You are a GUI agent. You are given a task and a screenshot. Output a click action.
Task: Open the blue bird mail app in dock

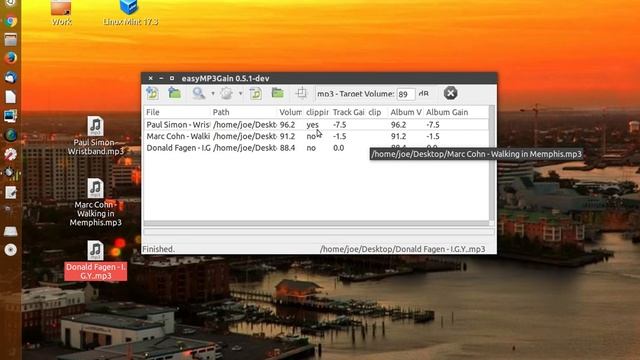click(x=11, y=77)
